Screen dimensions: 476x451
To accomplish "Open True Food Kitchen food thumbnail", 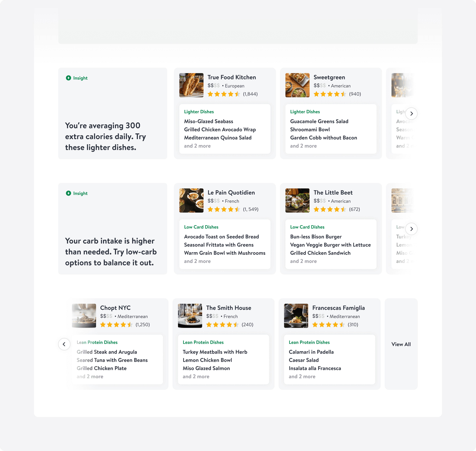I will 191,85.
